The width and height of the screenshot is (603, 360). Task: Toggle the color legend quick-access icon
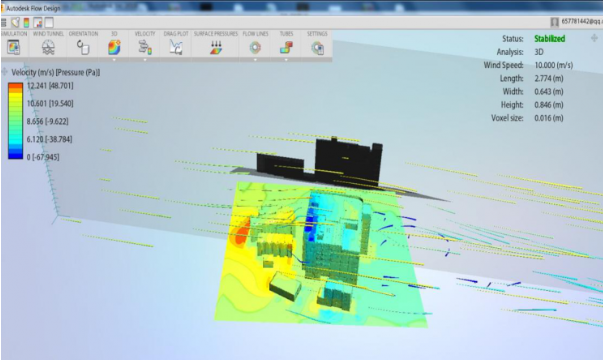[x=26, y=23]
